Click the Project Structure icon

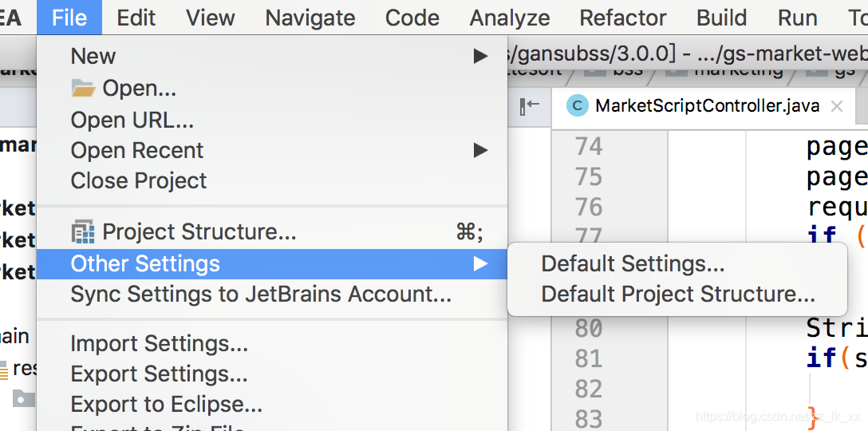point(83,232)
